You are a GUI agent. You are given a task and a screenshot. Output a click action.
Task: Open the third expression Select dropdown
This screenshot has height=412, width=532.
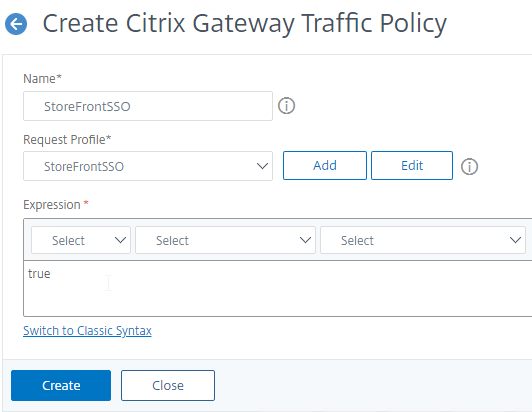point(423,240)
